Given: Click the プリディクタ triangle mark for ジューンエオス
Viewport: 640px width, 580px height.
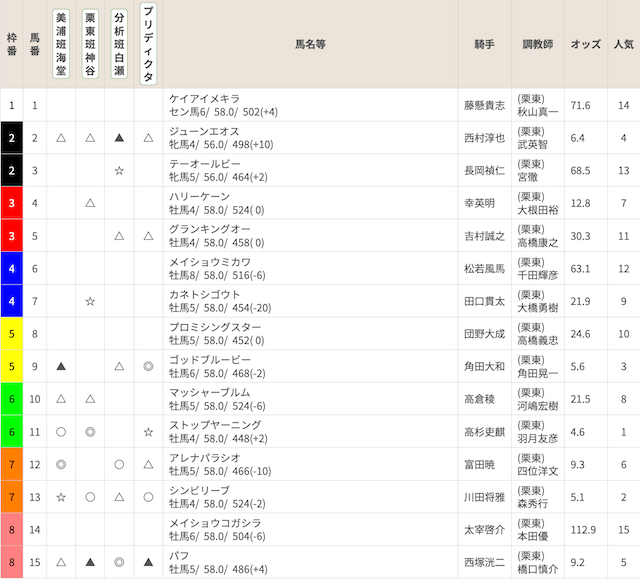Looking at the screenshot, I should tap(148, 138).
